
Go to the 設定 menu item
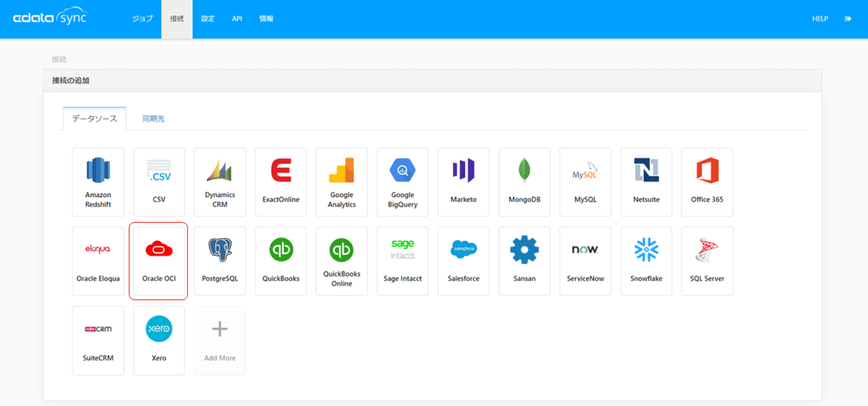click(x=208, y=19)
